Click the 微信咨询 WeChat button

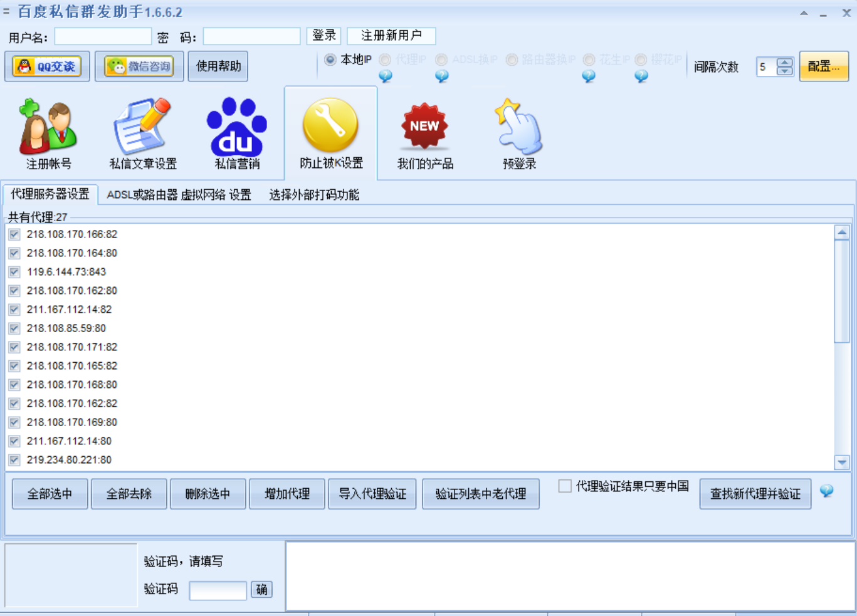139,66
